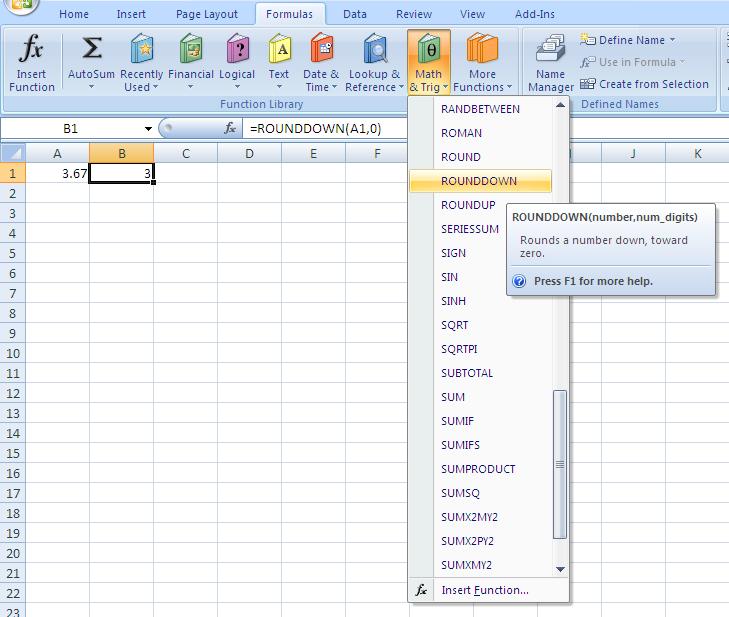Switch to the View tab
729x617 pixels.
[x=472, y=14]
